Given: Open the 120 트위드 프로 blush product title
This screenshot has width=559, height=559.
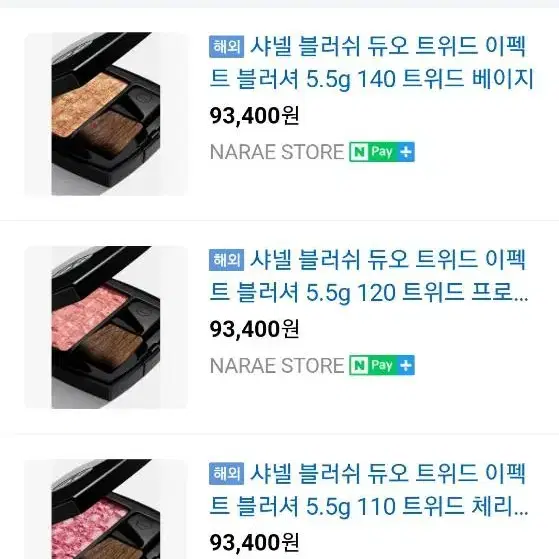Looking at the screenshot, I should coord(369,276).
